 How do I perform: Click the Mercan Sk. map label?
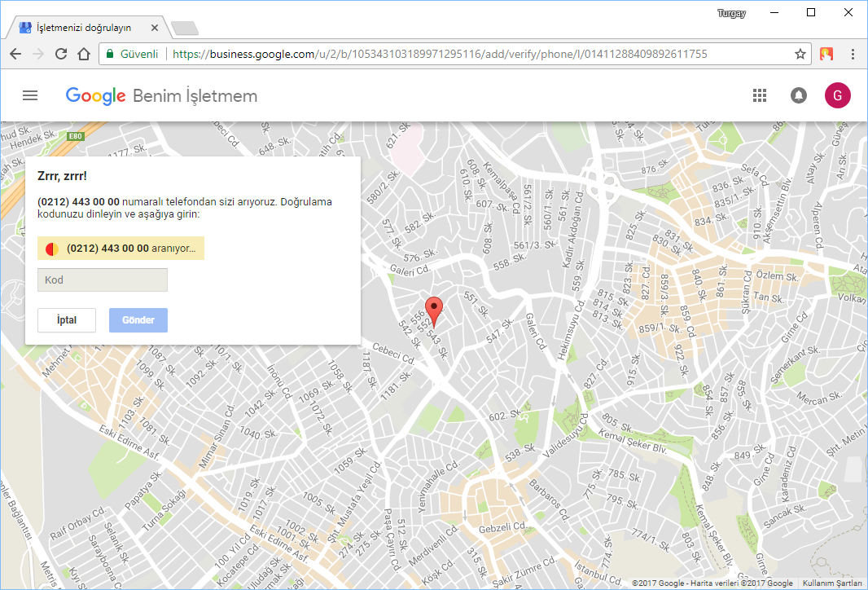click(x=819, y=397)
